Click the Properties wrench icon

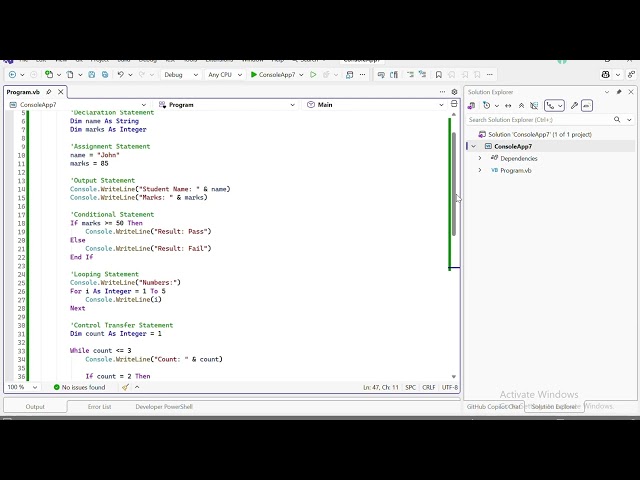pos(574,106)
